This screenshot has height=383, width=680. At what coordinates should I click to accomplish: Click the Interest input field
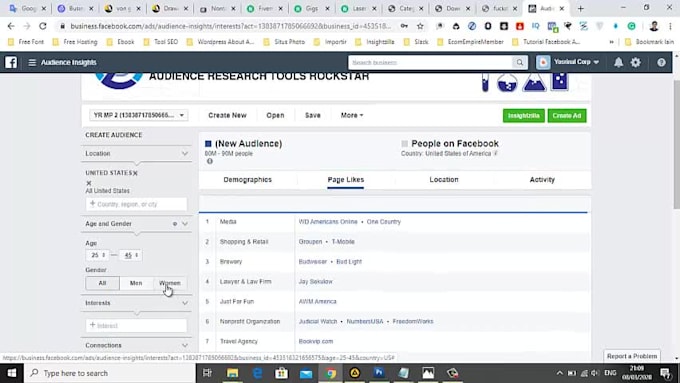[x=136, y=326]
